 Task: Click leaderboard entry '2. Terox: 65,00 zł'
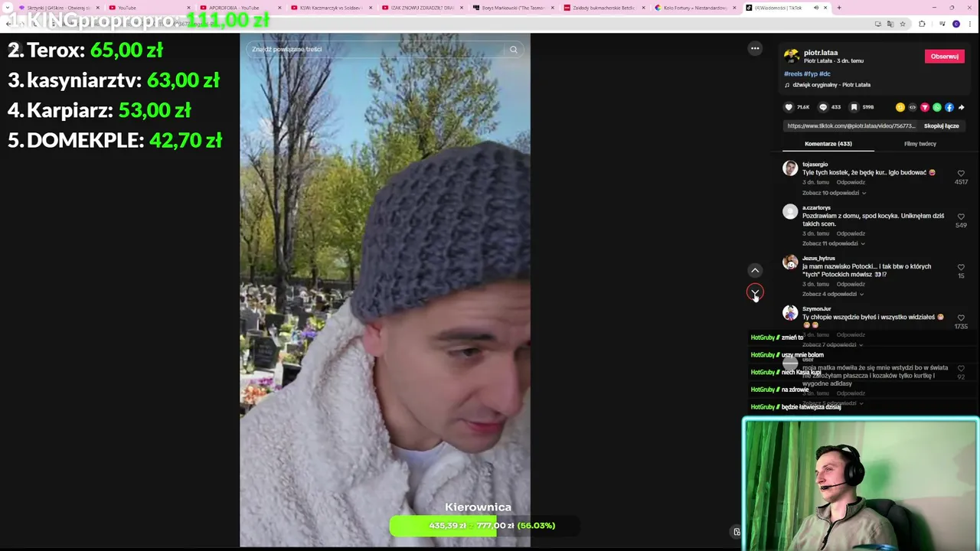(85, 51)
